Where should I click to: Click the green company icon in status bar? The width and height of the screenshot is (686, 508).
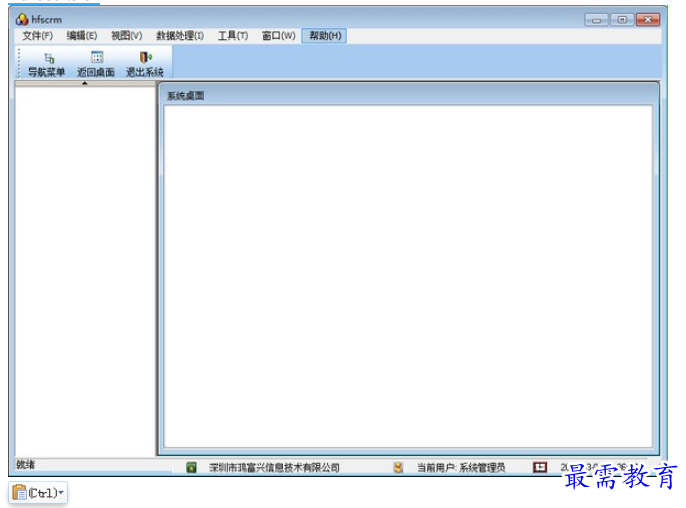click(x=191, y=467)
